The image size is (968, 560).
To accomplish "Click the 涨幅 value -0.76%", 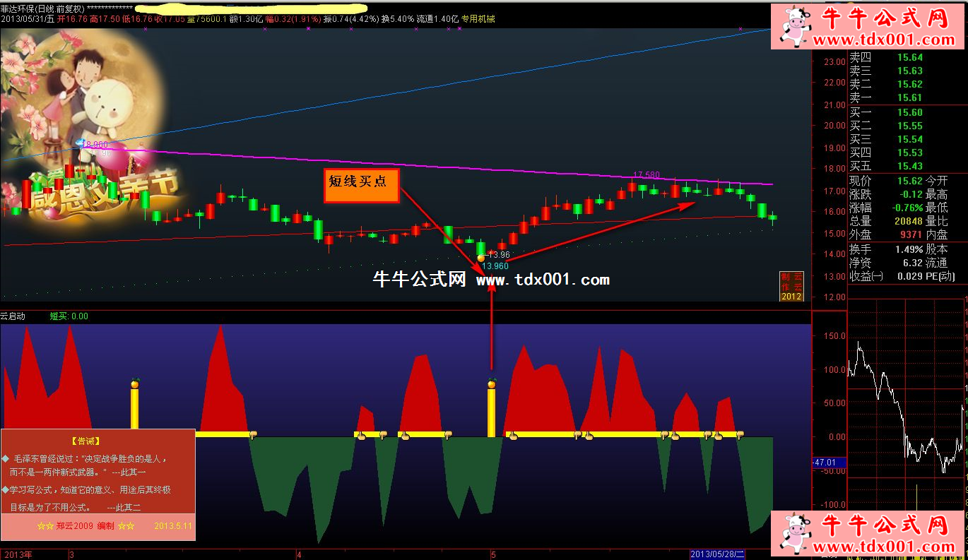I will click(x=907, y=208).
